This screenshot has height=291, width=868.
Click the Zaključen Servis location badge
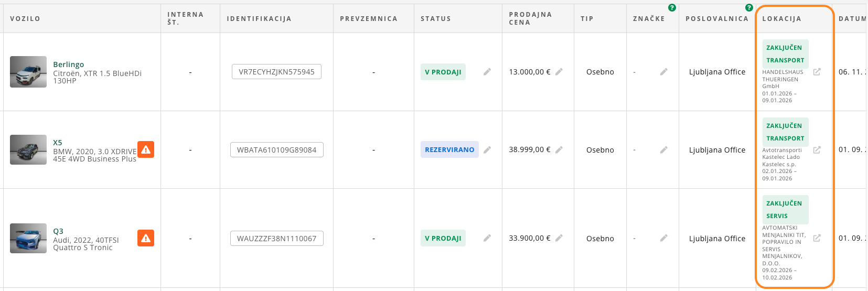pyautogui.click(x=785, y=209)
